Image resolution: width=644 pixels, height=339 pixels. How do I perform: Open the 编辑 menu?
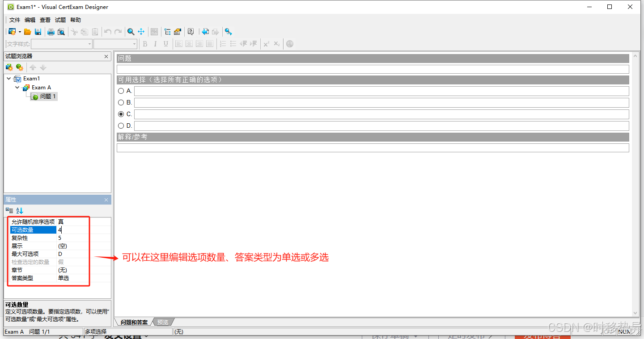pos(30,20)
